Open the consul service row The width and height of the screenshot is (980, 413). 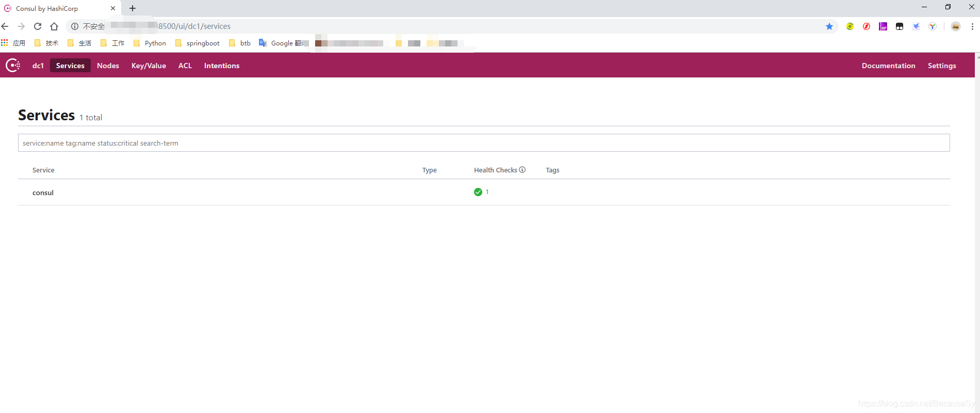tap(484, 192)
